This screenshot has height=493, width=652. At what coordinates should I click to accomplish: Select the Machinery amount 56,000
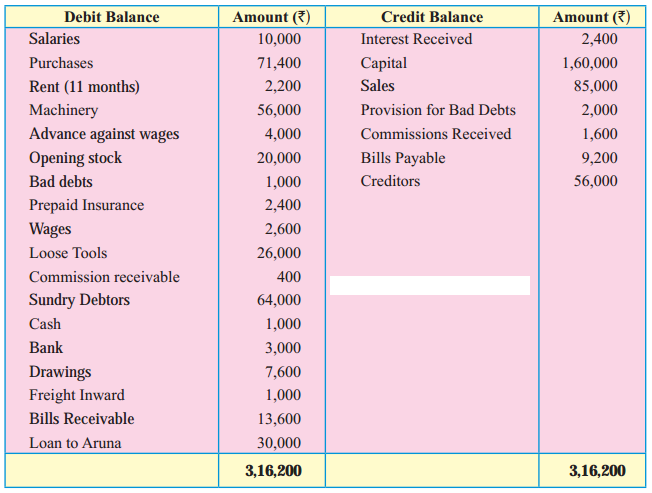(279, 110)
